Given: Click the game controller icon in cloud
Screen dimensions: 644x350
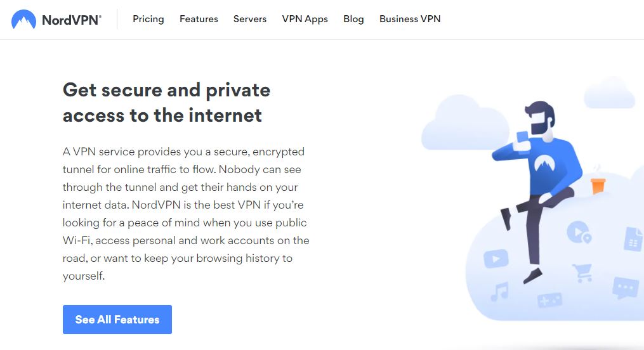Looking at the screenshot, I should pyautogui.click(x=549, y=299).
